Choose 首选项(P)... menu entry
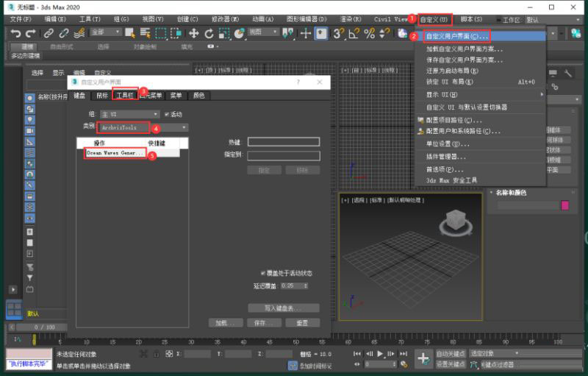The height and width of the screenshot is (376, 588). [480, 169]
